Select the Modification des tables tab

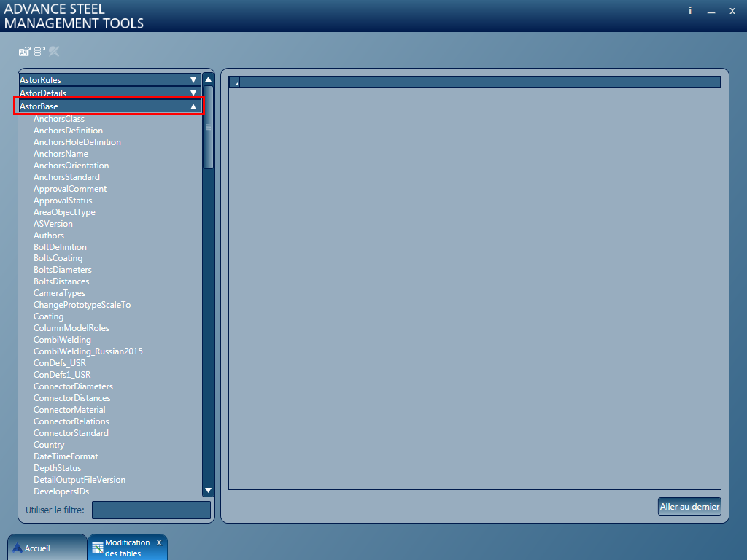click(x=127, y=548)
